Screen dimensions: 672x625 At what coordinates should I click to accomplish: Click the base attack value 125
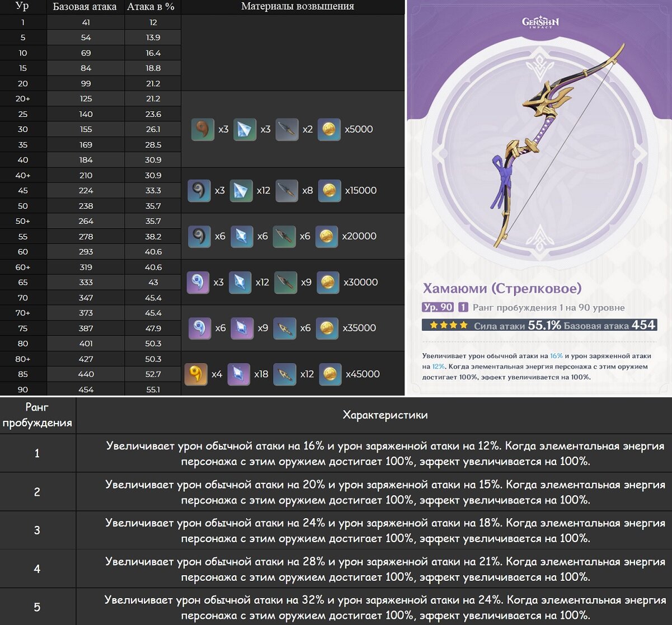[86, 99]
